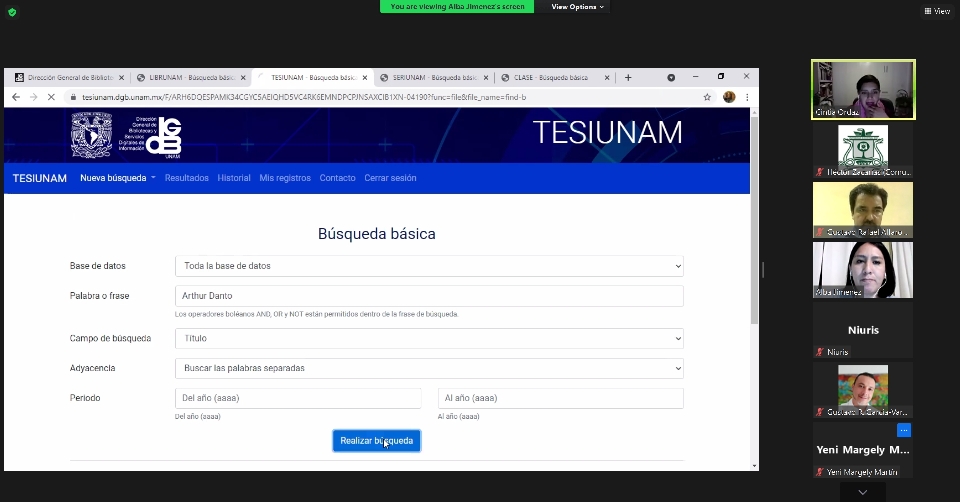Click the Búsqueda básica heading
Viewport: 960px width, 502px height.
point(377,234)
